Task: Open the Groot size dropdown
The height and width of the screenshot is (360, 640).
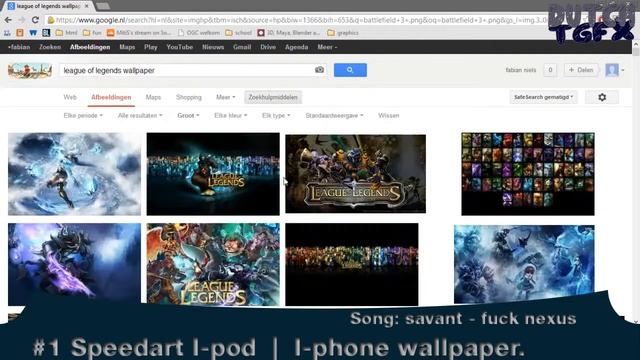Action: pyautogui.click(x=188, y=116)
